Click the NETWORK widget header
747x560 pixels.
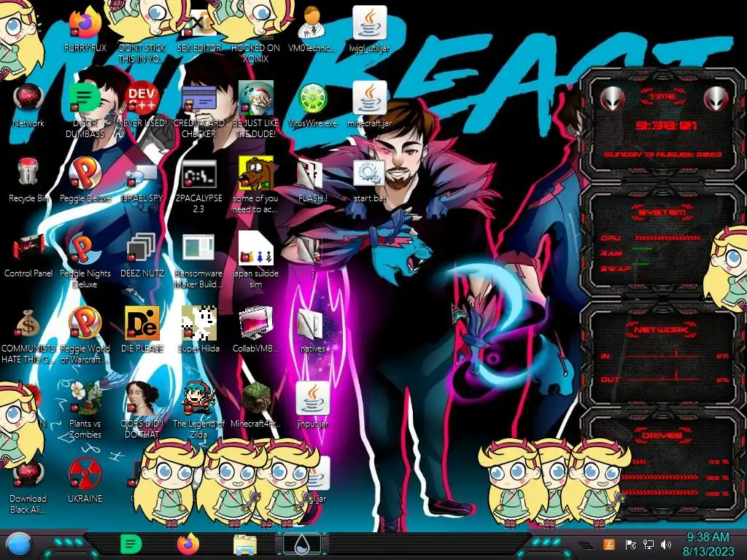(x=662, y=330)
